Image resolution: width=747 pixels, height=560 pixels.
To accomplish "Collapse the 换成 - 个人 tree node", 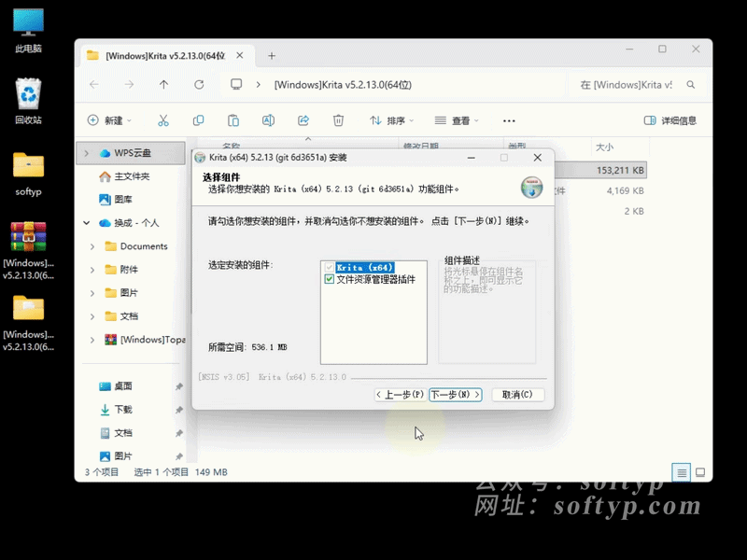I will click(x=86, y=223).
